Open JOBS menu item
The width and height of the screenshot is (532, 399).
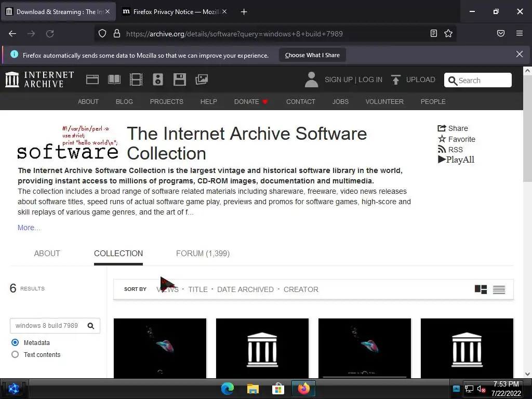(x=340, y=101)
